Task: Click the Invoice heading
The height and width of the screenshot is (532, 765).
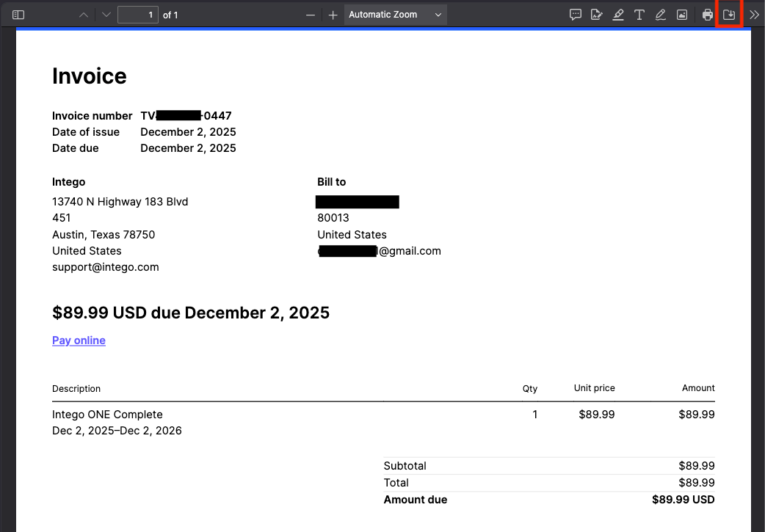Action: click(90, 76)
